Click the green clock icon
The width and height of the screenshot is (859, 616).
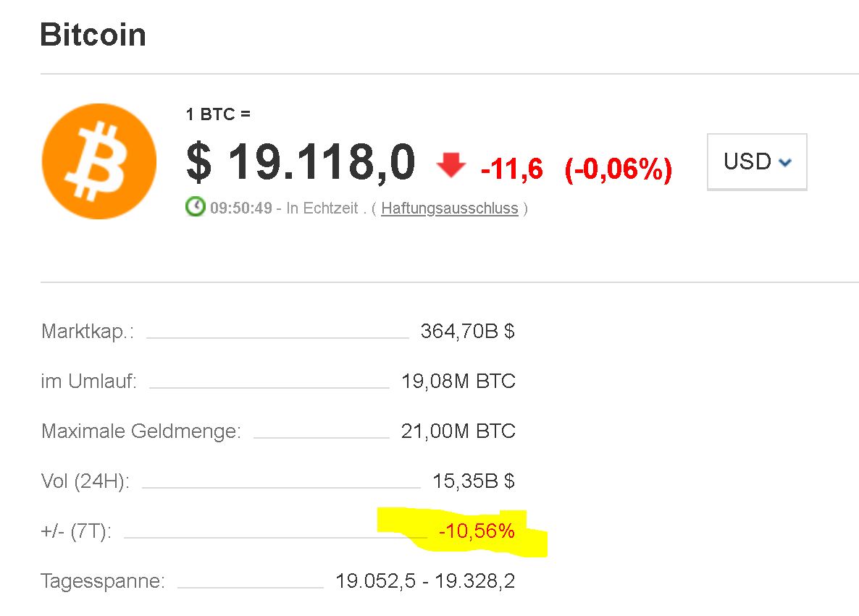[196, 207]
